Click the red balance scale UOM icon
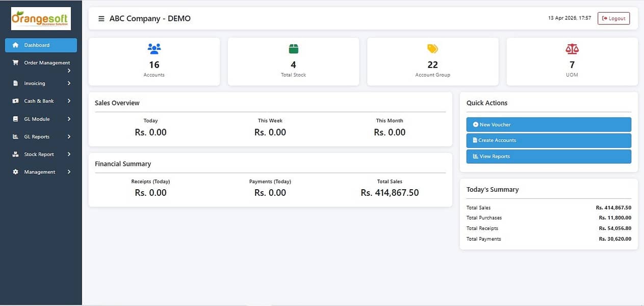 (x=572, y=49)
